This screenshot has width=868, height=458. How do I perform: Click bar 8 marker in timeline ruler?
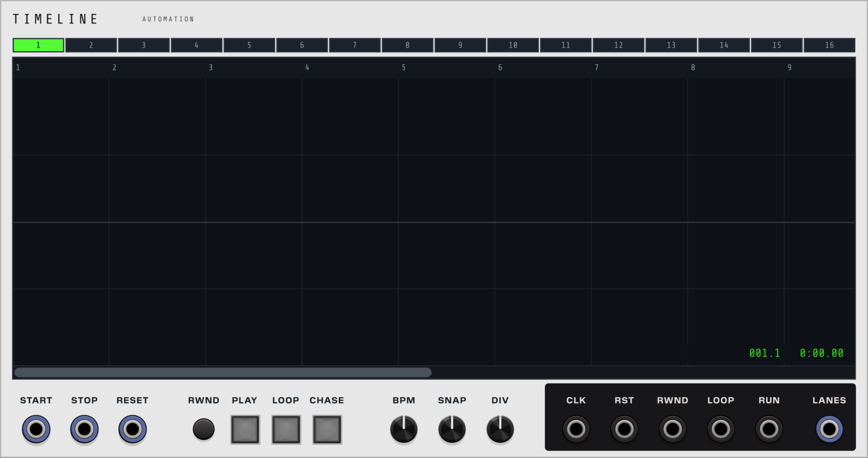pos(693,67)
